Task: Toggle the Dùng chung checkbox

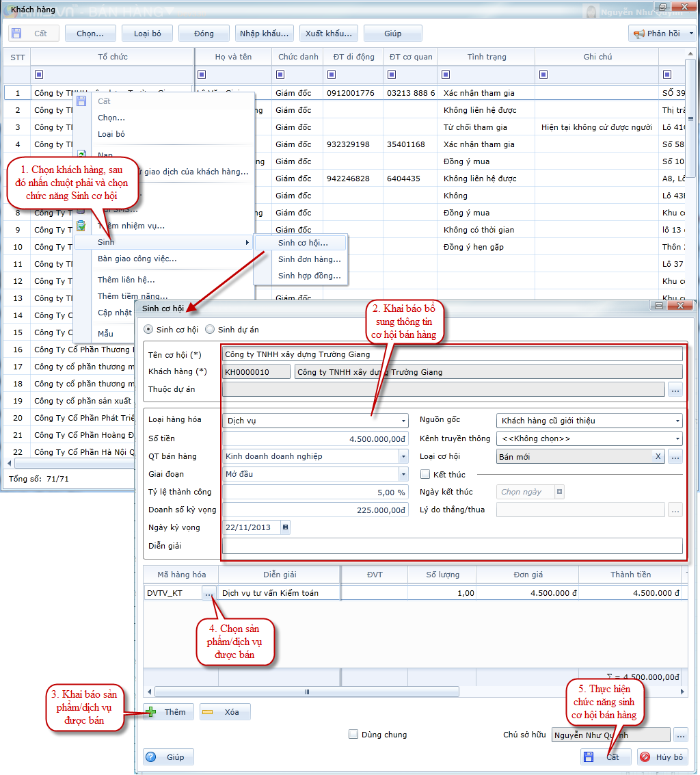Action: pos(353,735)
